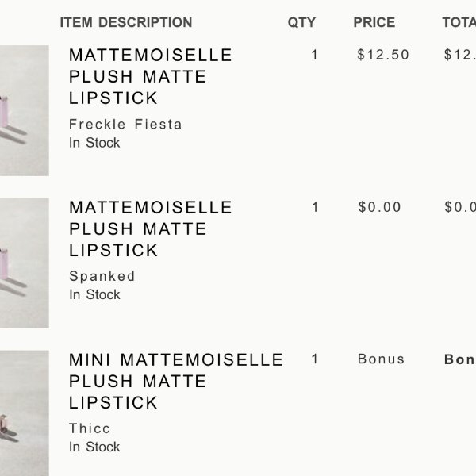The height and width of the screenshot is (476, 476).
Task: Click the Bonus price label for Thicc
Action: [381, 359]
